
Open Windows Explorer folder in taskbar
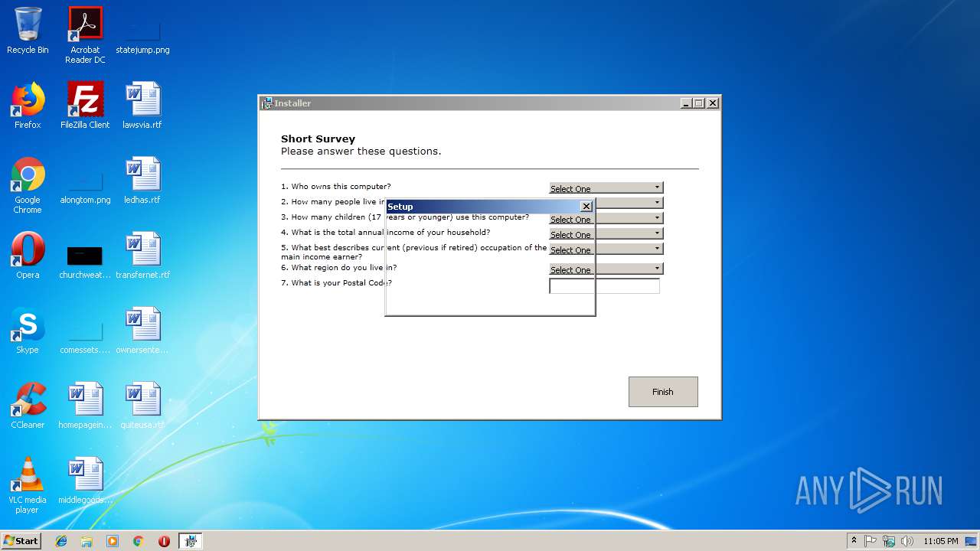[x=87, y=541]
